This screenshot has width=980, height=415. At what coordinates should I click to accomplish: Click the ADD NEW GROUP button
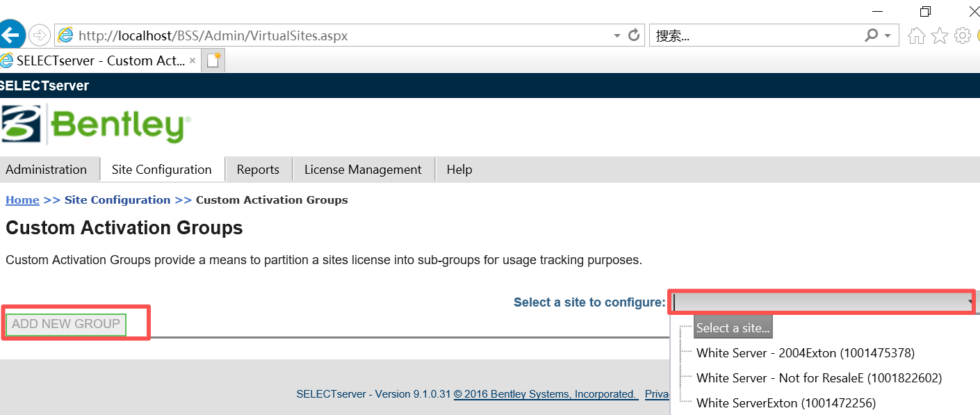(x=66, y=324)
